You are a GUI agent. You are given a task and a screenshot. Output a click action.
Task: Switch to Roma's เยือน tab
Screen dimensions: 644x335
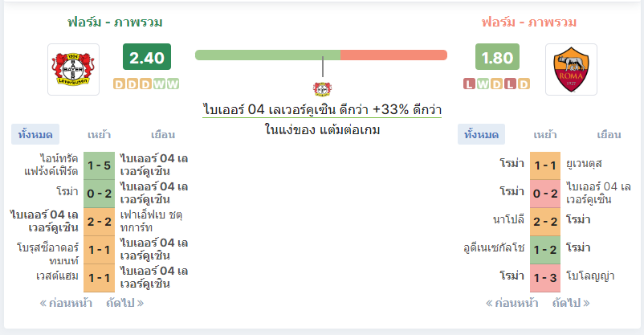pyautogui.click(x=609, y=134)
